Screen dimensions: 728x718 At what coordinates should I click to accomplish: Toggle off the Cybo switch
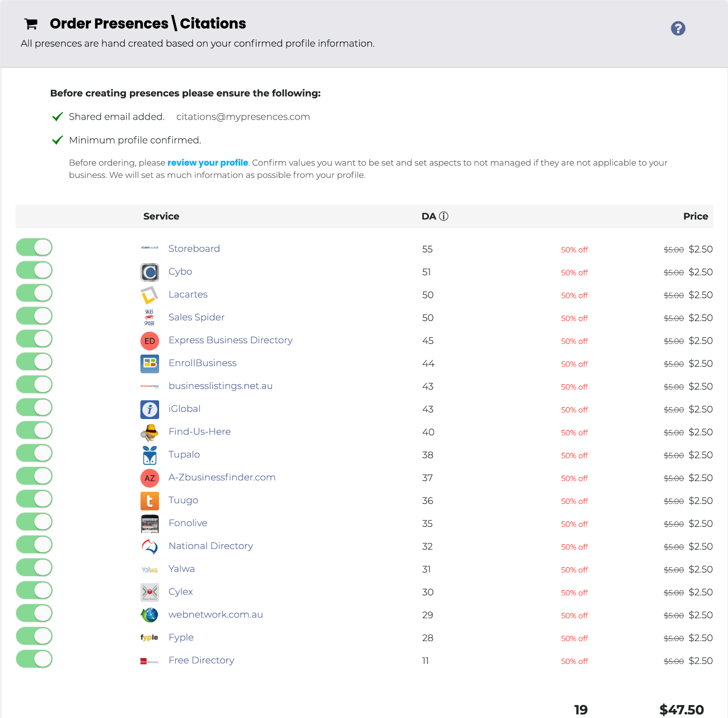[34, 270]
